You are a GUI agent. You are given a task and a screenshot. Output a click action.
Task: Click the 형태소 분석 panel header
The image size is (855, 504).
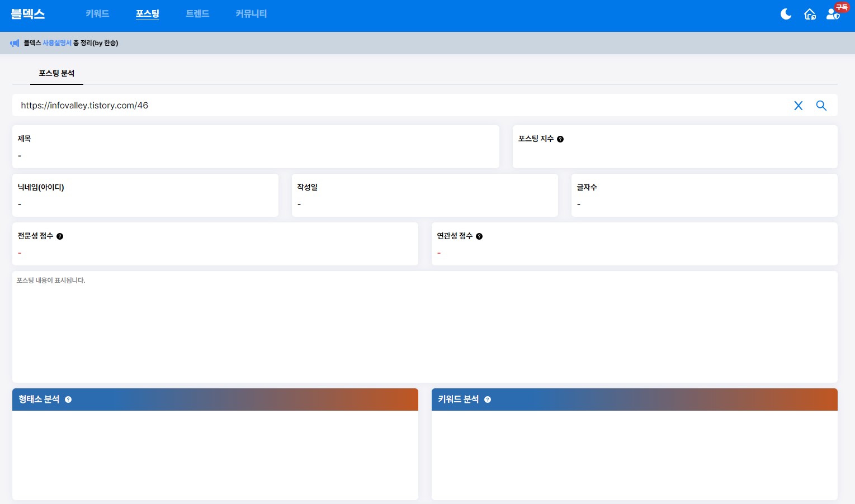point(215,400)
